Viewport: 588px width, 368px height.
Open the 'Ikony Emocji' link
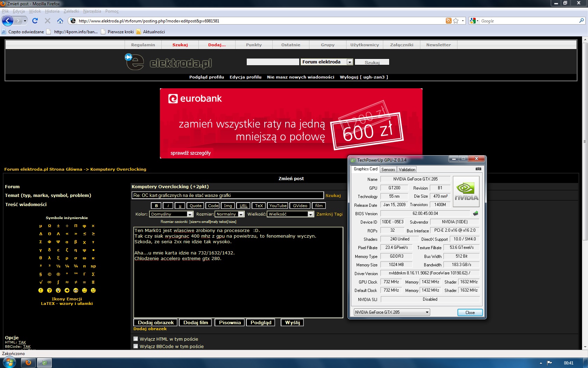tap(67, 299)
